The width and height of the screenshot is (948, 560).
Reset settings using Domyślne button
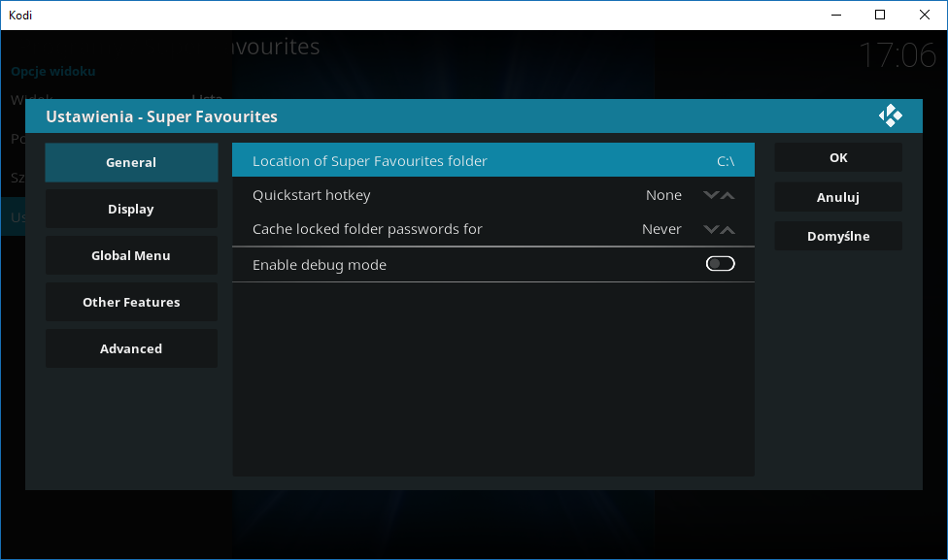pos(838,236)
